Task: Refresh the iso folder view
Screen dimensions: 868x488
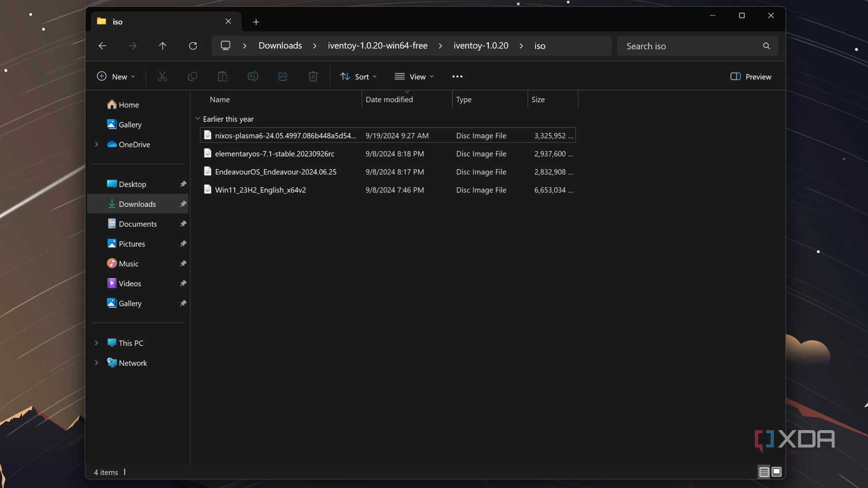Action: point(193,46)
